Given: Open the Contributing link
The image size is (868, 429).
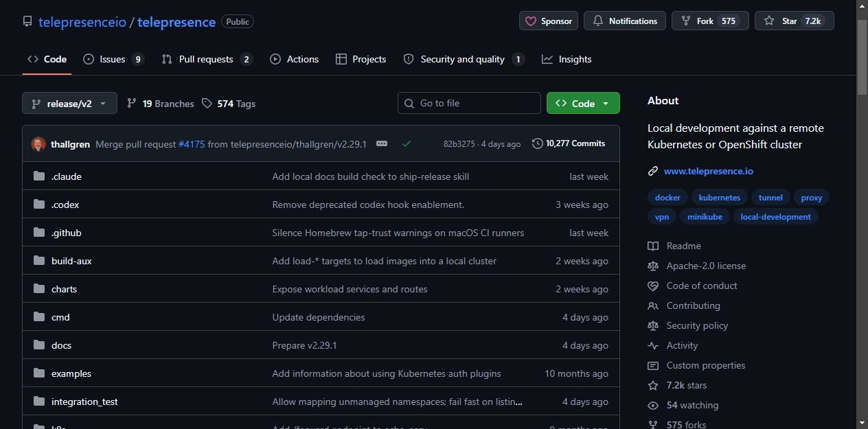Looking at the screenshot, I should click(693, 305).
